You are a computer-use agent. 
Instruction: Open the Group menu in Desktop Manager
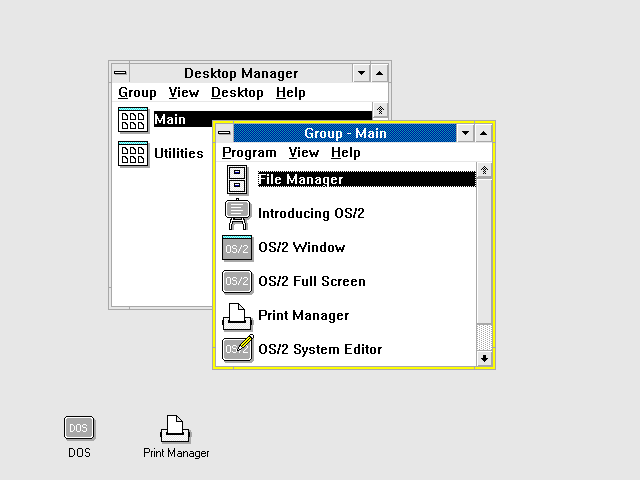pyautogui.click(x=137, y=93)
